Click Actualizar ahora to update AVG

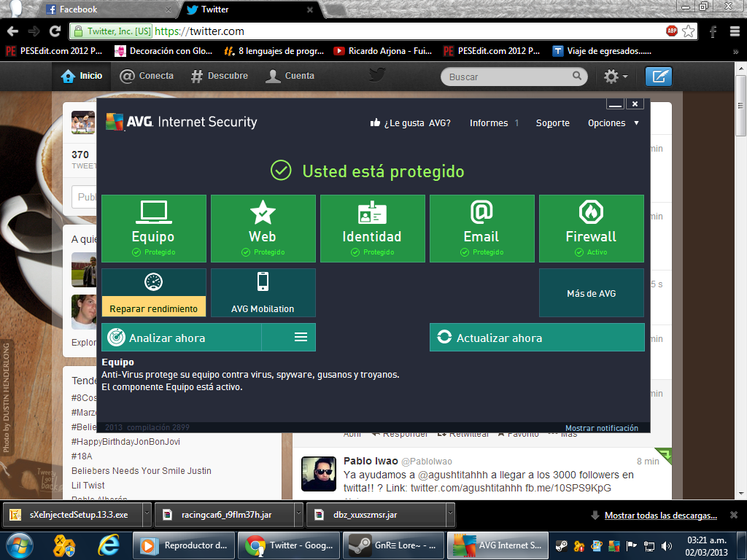[537, 337]
